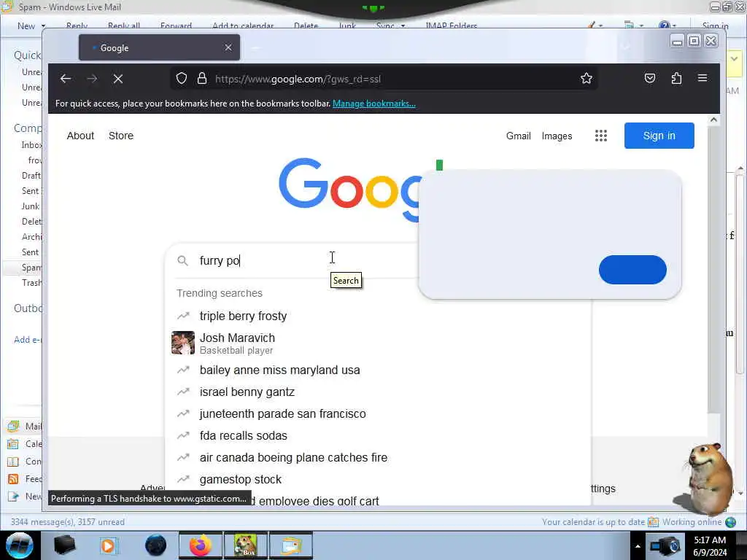
Task: Switch to Feeds view in Live Mail
Action: pyautogui.click(x=24, y=479)
